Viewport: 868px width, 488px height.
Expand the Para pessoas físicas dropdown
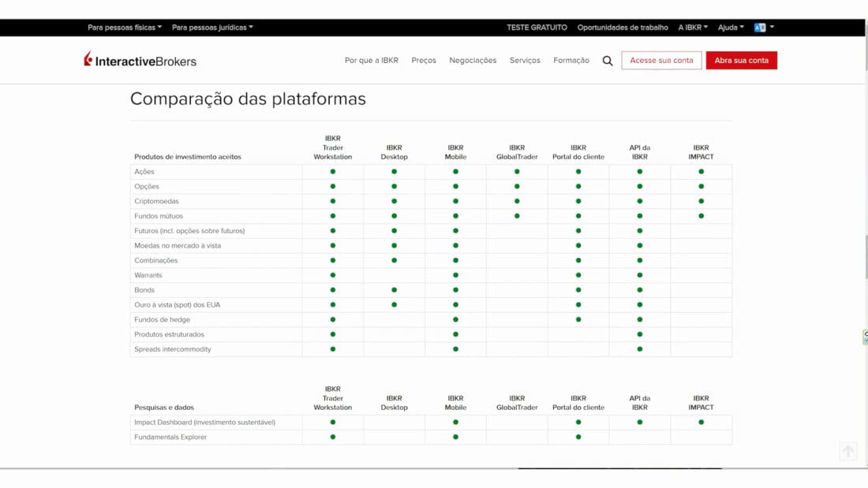125,28
